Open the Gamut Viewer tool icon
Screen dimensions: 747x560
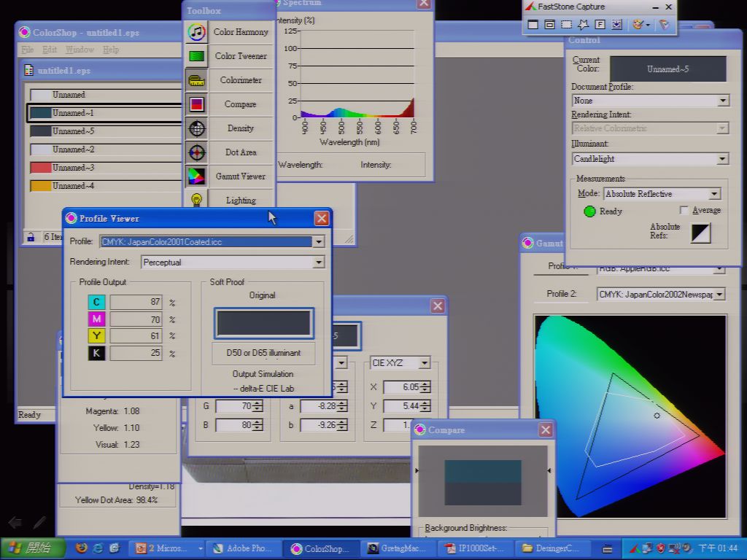(196, 176)
